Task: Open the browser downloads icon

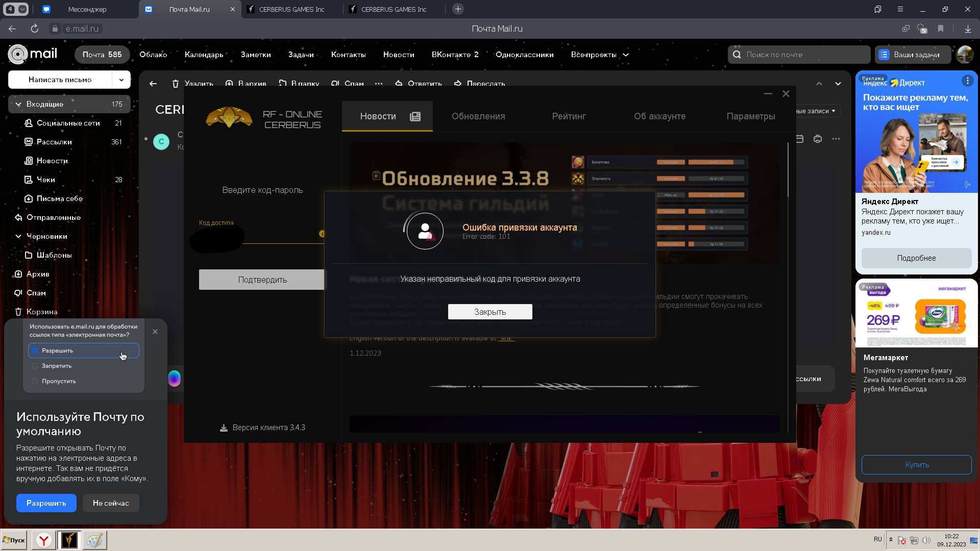Action: tap(968, 29)
